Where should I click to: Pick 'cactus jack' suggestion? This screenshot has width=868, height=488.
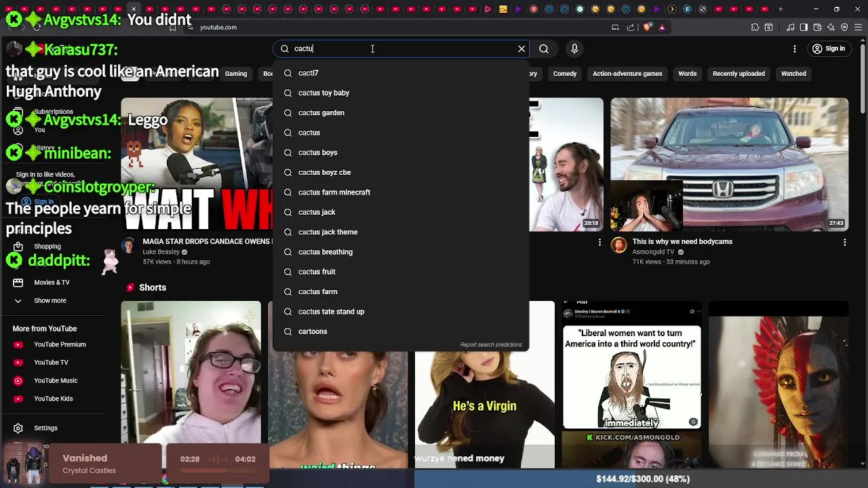[x=400, y=212]
